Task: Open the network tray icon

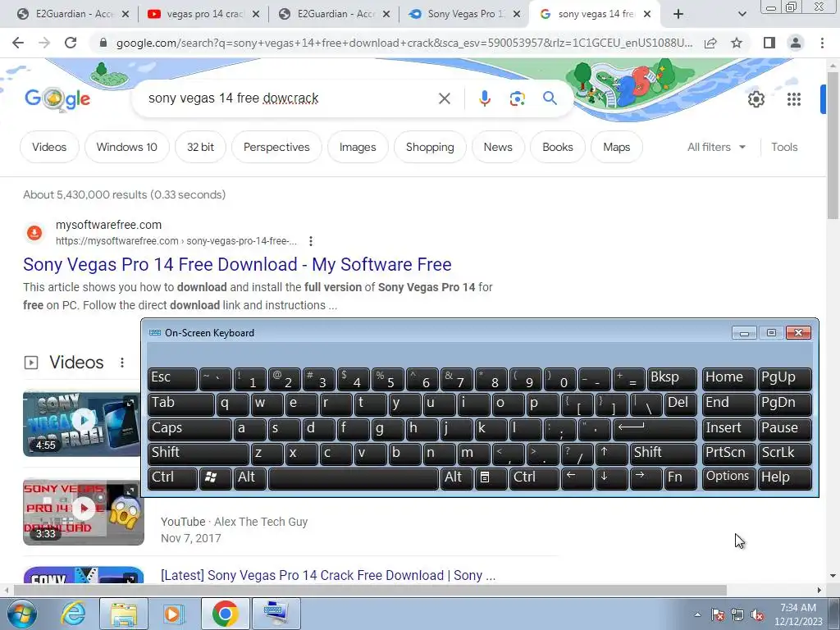Action: [x=737, y=615]
